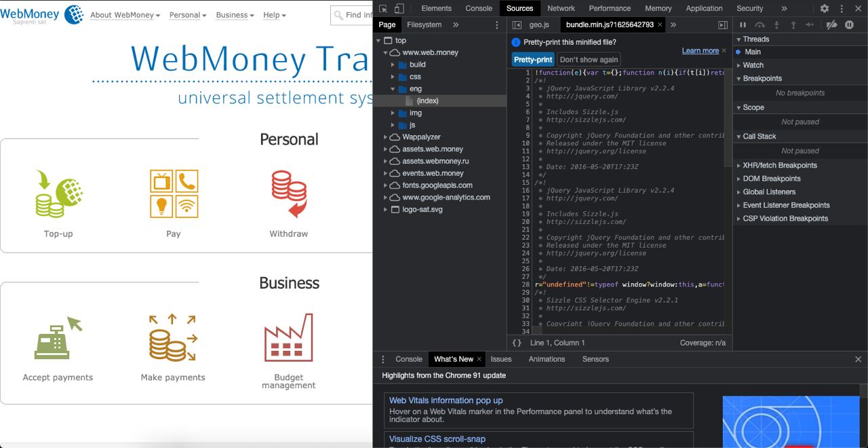Viewport: 868px width, 448px height.
Task: Open the drawer three-dot menu
Action: point(382,359)
